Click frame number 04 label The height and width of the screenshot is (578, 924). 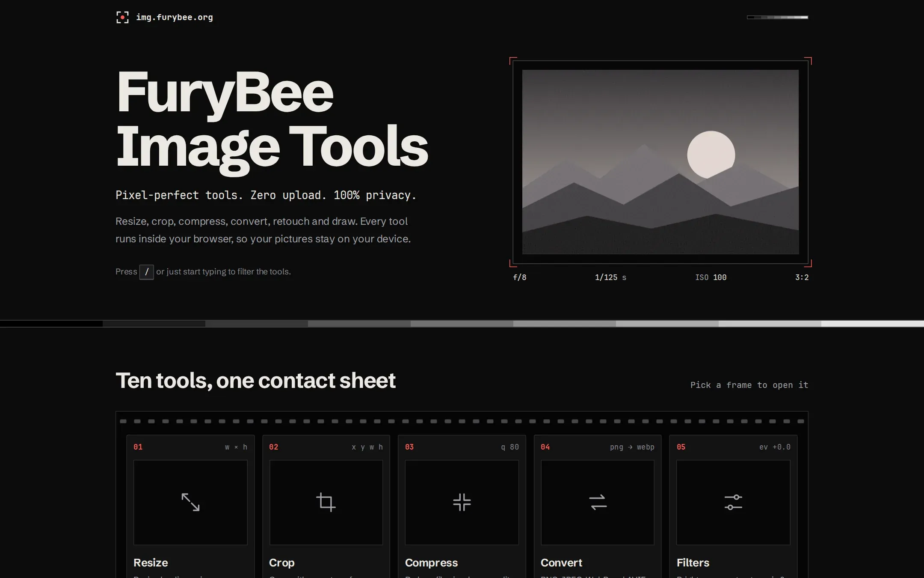[x=545, y=447]
